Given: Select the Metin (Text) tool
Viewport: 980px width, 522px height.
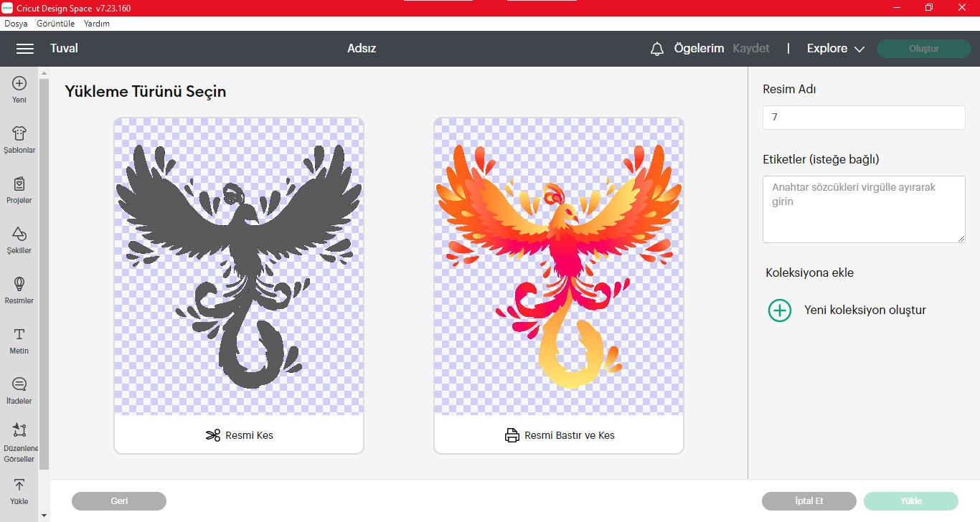Looking at the screenshot, I should click(x=19, y=339).
